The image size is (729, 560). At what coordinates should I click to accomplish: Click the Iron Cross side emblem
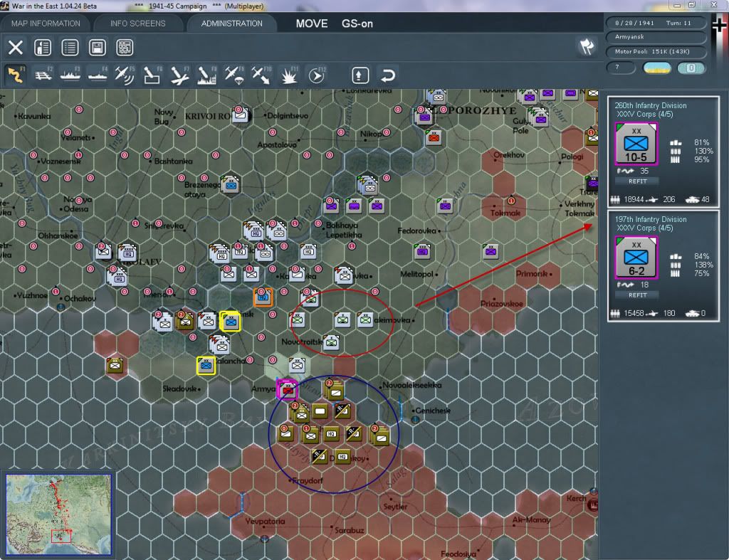tap(719, 26)
